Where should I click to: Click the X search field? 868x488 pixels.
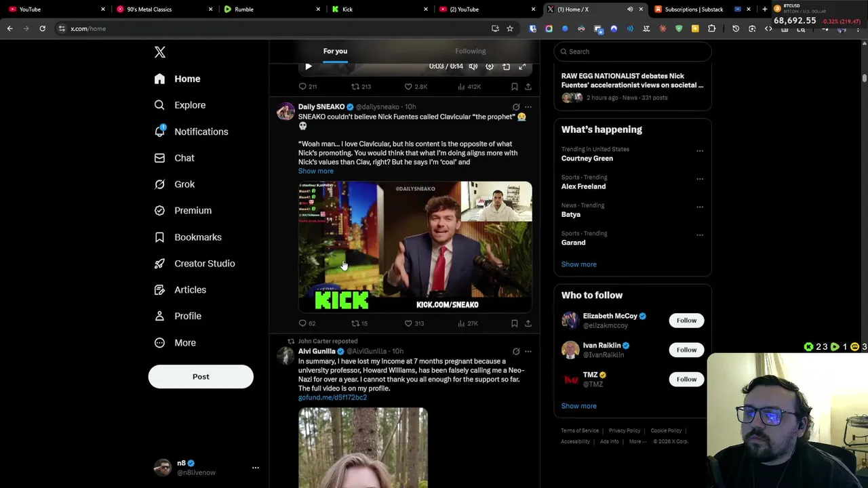tap(633, 52)
